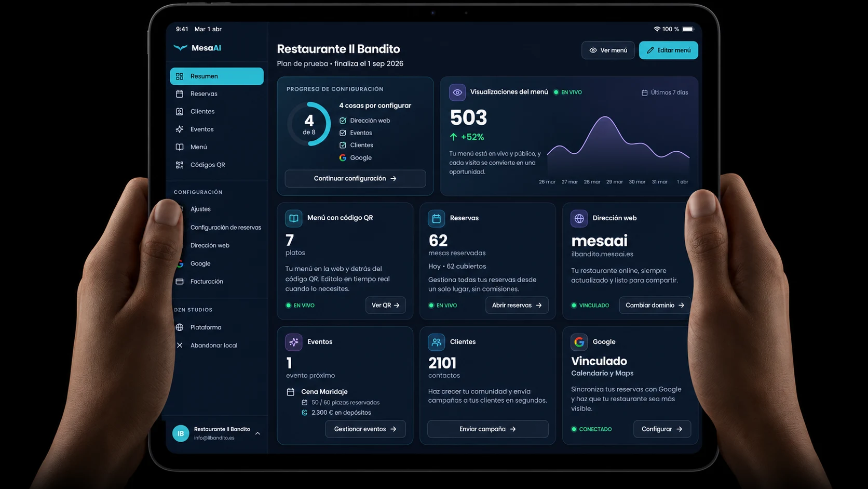Screen dimensions: 868x489
Task: Click the 4 de 8 progress ring
Action: pos(309,124)
